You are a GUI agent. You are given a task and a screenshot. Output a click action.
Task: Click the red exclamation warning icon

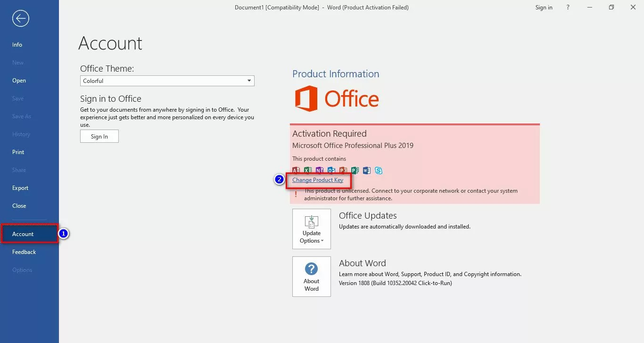pos(296,194)
